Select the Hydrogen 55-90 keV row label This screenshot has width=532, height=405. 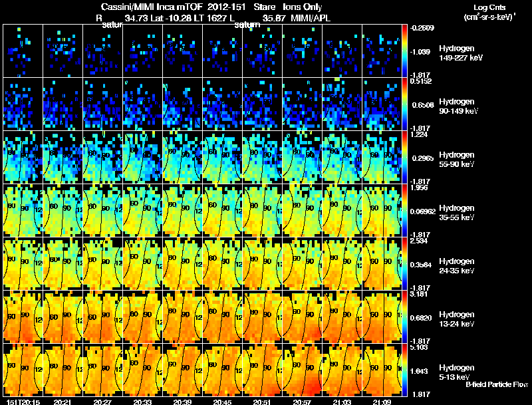point(457,160)
